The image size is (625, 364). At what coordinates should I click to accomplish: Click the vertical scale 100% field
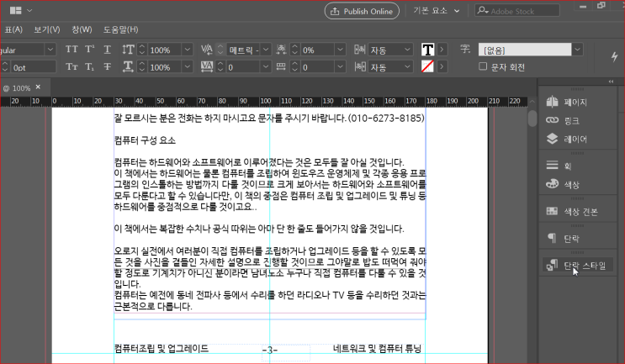point(165,50)
